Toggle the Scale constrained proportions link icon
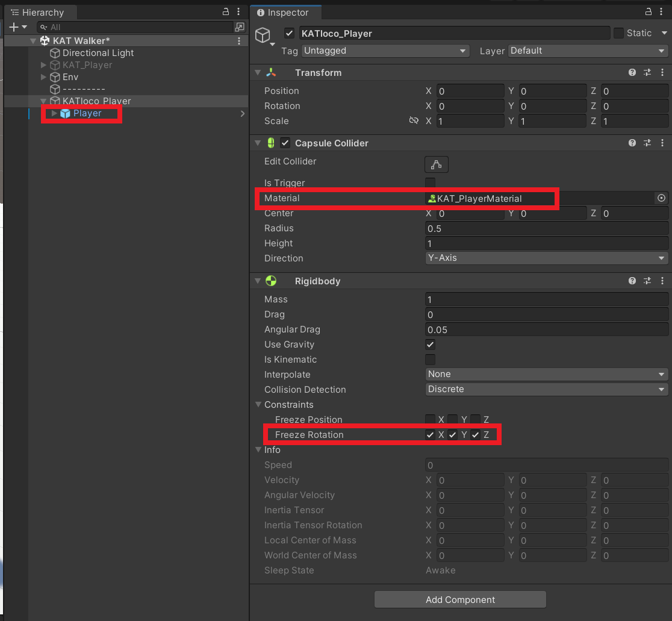The height and width of the screenshot is (621, 672). (x=414, y=120)
